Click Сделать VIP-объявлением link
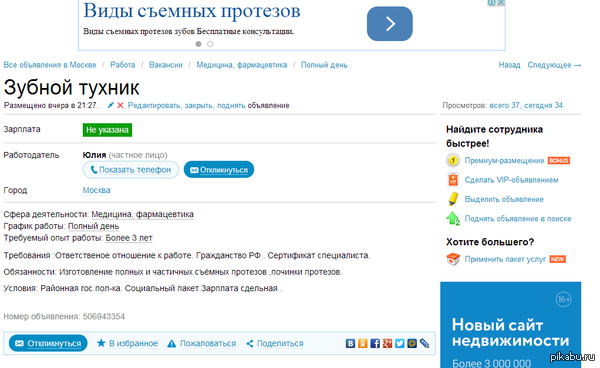The image size is (600, 368). coord(511,180)
